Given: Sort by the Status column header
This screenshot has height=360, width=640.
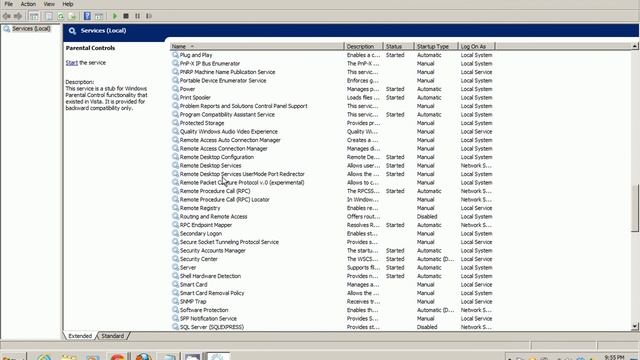Looking at the screenshot, I should [398, 47].
